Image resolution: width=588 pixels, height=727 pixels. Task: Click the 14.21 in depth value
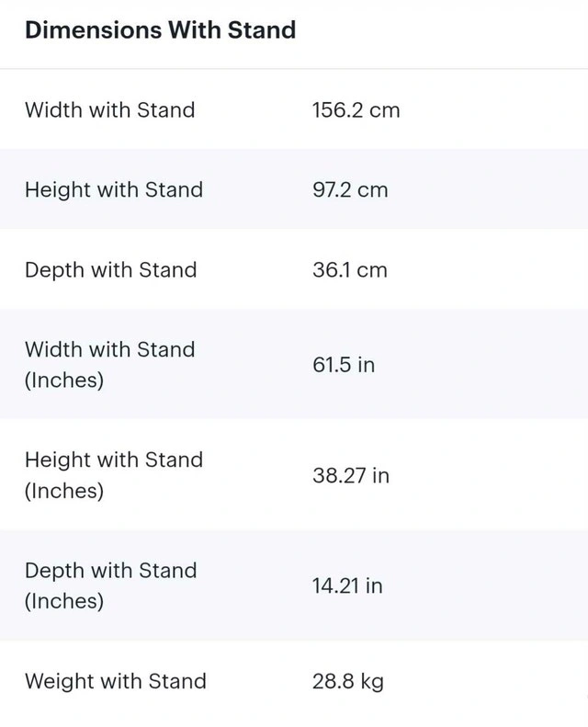coord(346,585)
